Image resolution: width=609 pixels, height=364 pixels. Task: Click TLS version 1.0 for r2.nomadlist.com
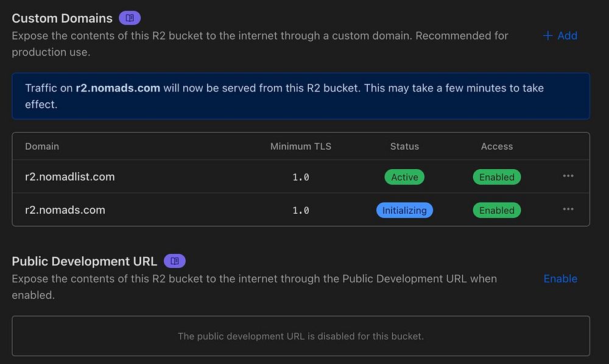(x=301, y=177)
